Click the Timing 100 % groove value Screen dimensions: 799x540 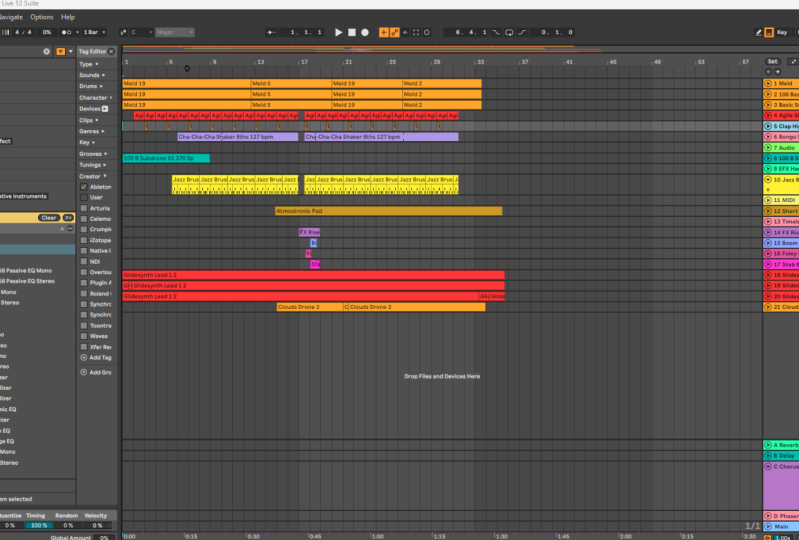click(x=39, y=525)
